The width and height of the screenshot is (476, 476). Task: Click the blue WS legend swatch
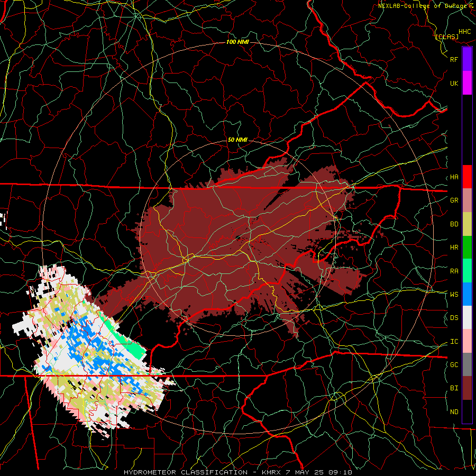[467, 294]
